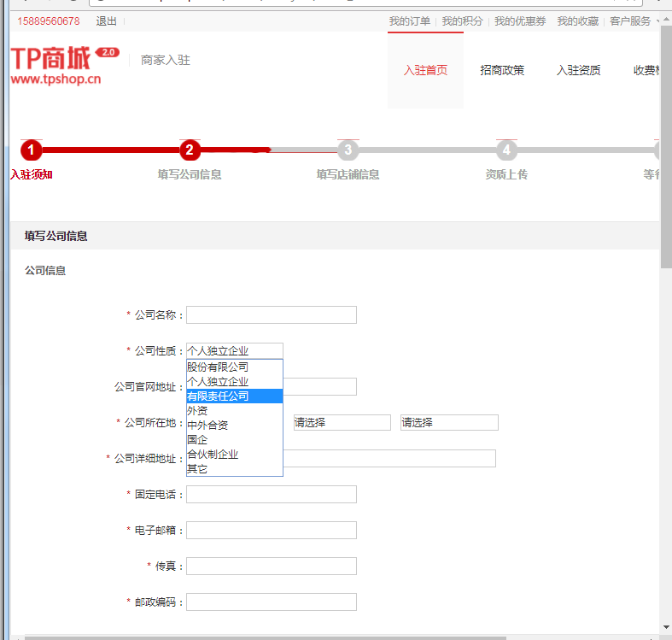Image resolution: width=672 pixels, height=640 pixels.
Task: Open 入驻首页 tab
Action: [x=425, y=70]
